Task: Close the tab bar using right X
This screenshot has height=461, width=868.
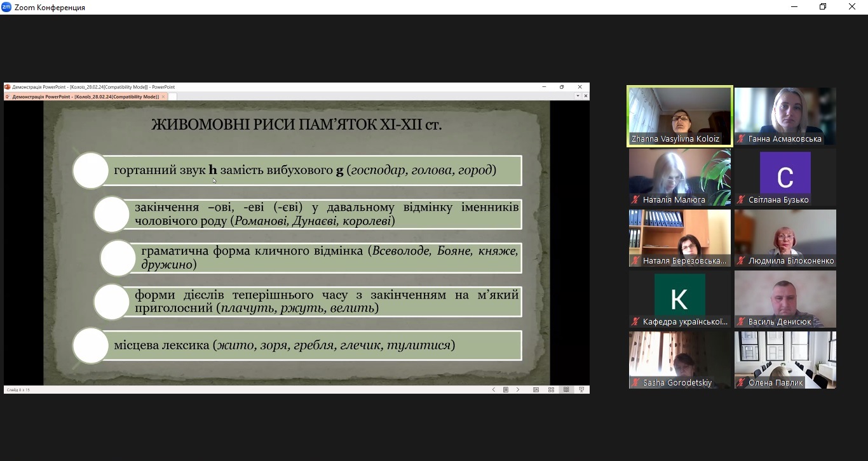Action: (585, 97)
